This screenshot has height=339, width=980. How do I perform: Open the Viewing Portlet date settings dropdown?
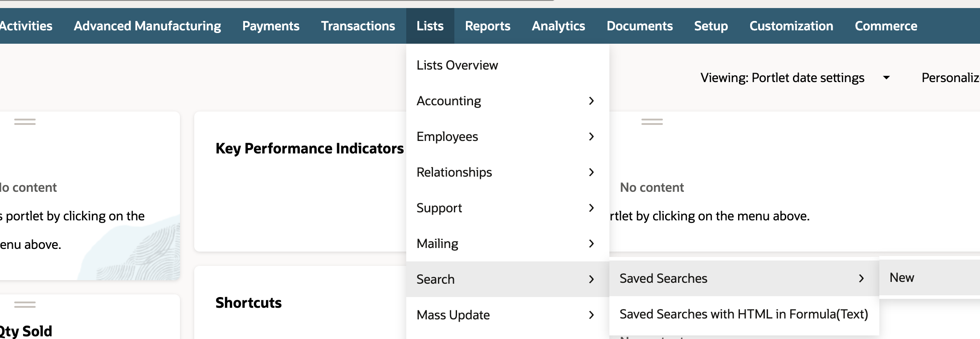coord(796,78)
